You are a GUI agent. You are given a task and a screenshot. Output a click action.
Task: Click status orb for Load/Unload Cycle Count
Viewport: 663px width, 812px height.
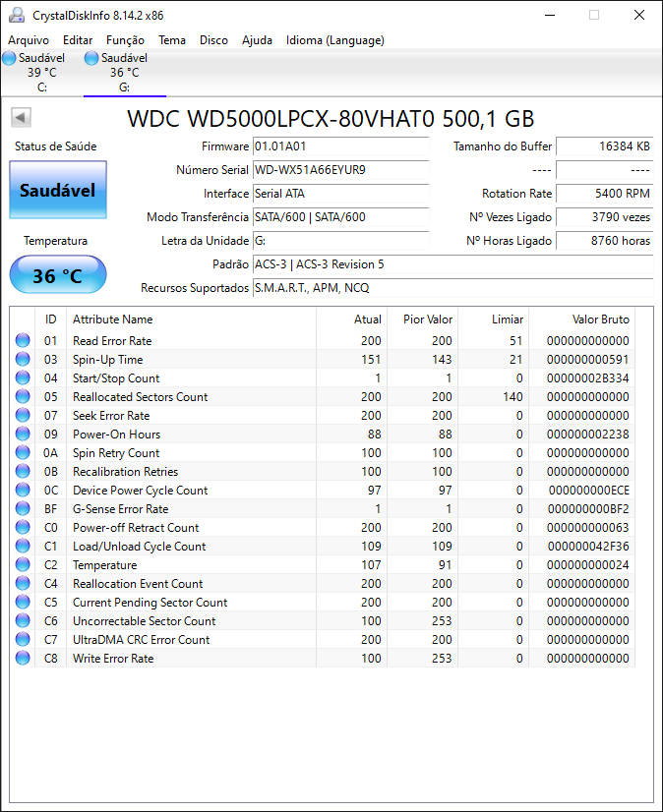point(23,546)
